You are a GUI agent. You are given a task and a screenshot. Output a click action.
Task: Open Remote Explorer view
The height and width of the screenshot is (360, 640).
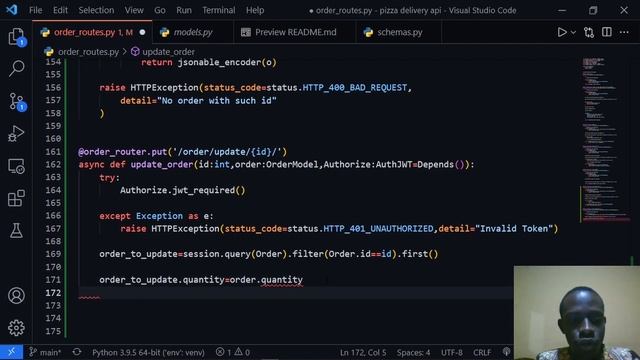point(16,166)
